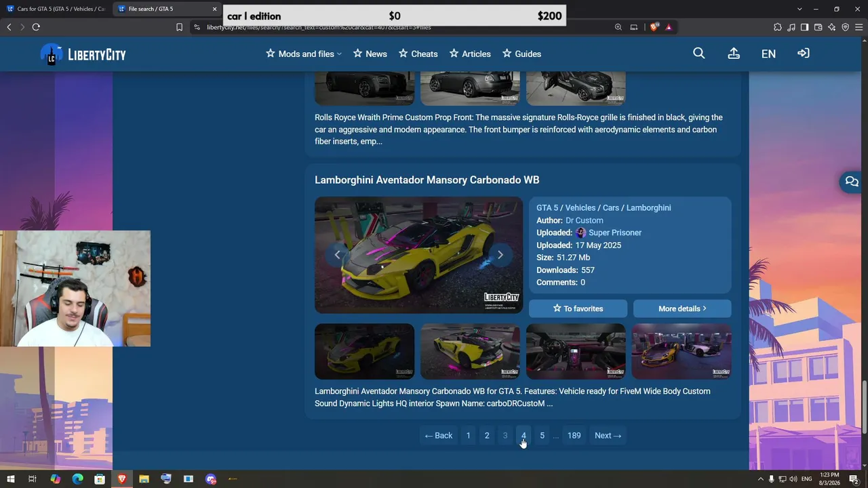Open the Vehicles breadcrumb link

580,208
